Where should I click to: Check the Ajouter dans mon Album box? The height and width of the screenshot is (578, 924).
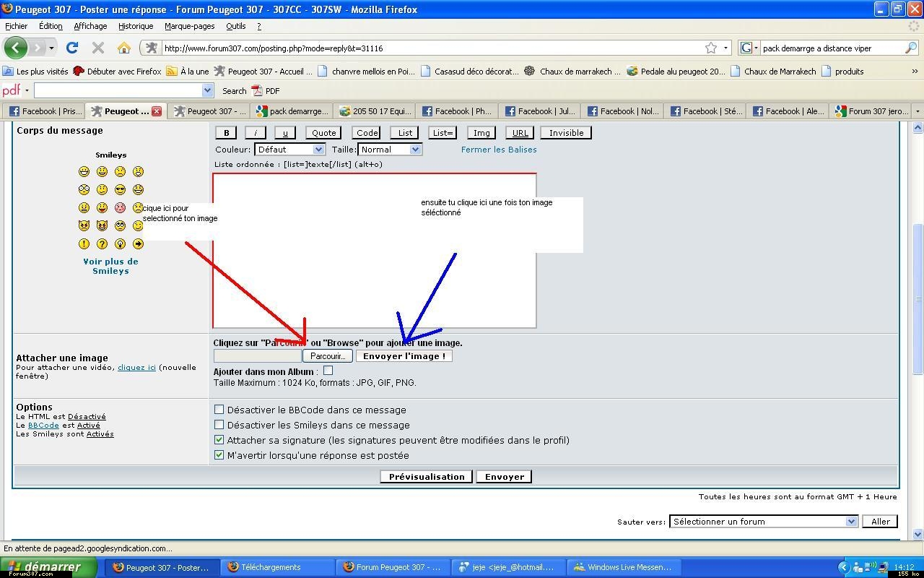328,371
